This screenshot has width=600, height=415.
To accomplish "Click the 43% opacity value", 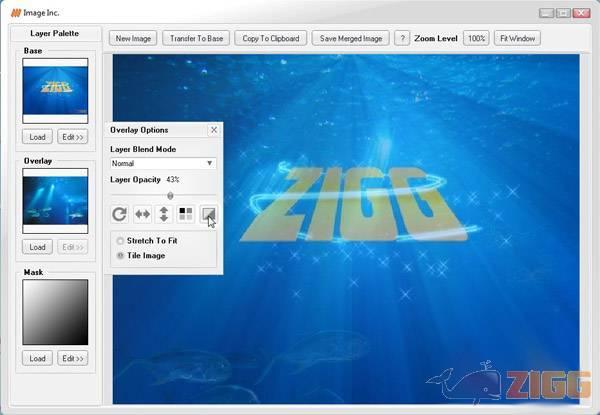I will [173, 179].
